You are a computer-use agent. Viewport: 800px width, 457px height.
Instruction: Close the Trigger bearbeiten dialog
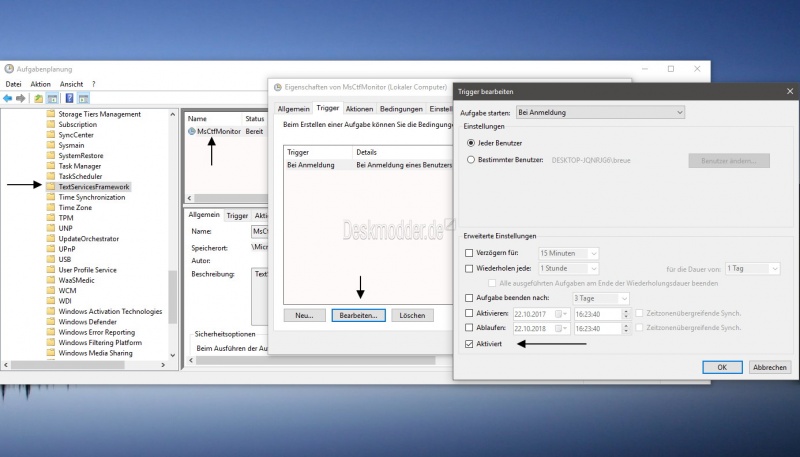[x=790, y=91]
